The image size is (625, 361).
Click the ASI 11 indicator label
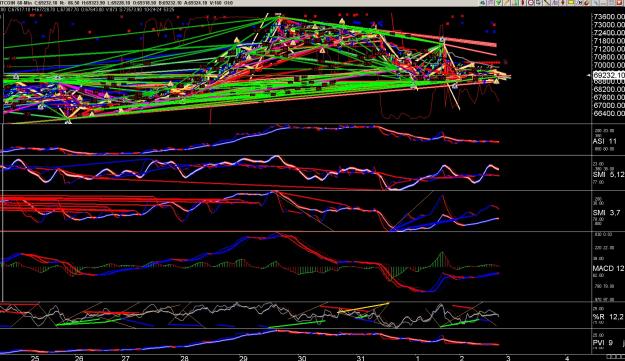point(604,141)
